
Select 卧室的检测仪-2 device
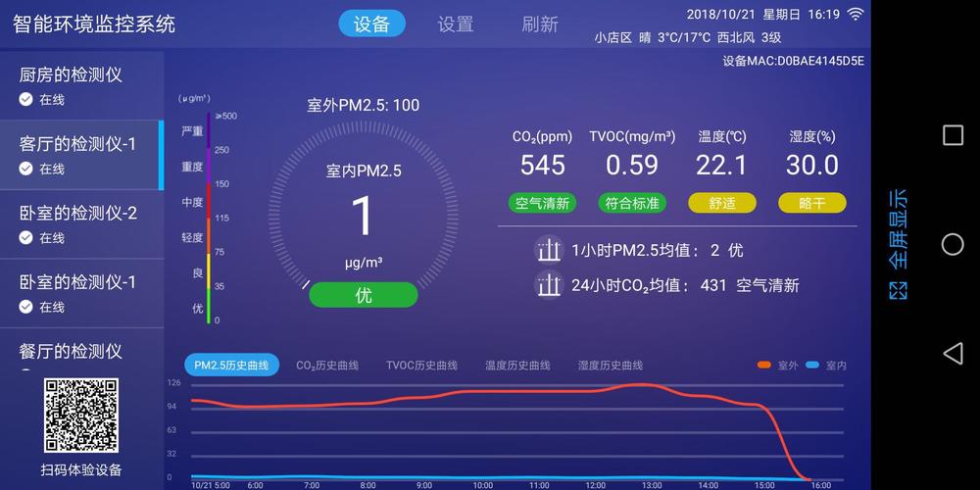[x=82, y=223]
